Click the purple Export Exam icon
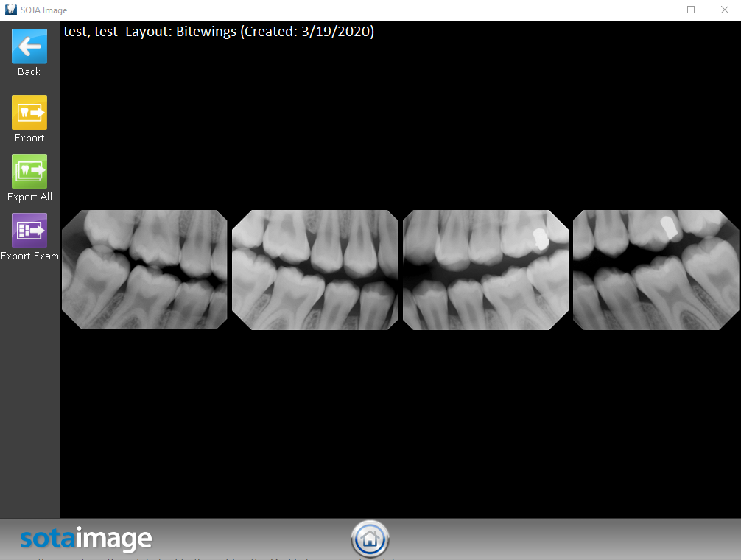 tap(29, 231)
